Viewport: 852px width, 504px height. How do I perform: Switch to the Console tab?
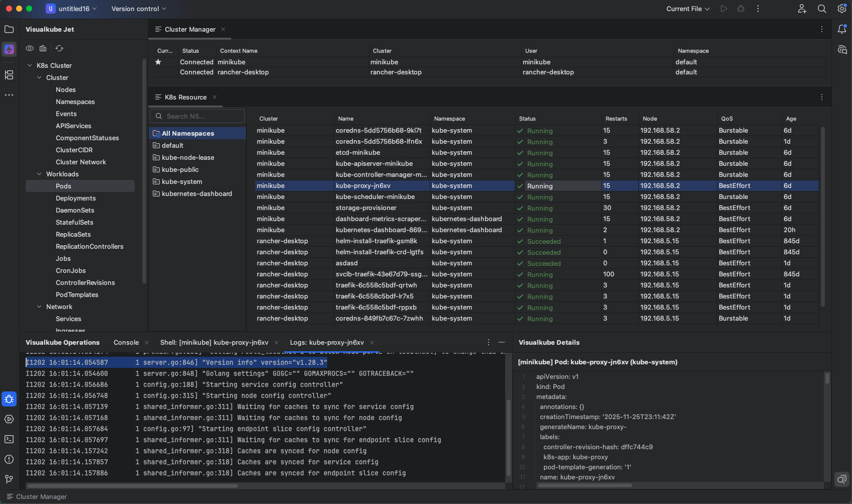[x=126, y=342]
